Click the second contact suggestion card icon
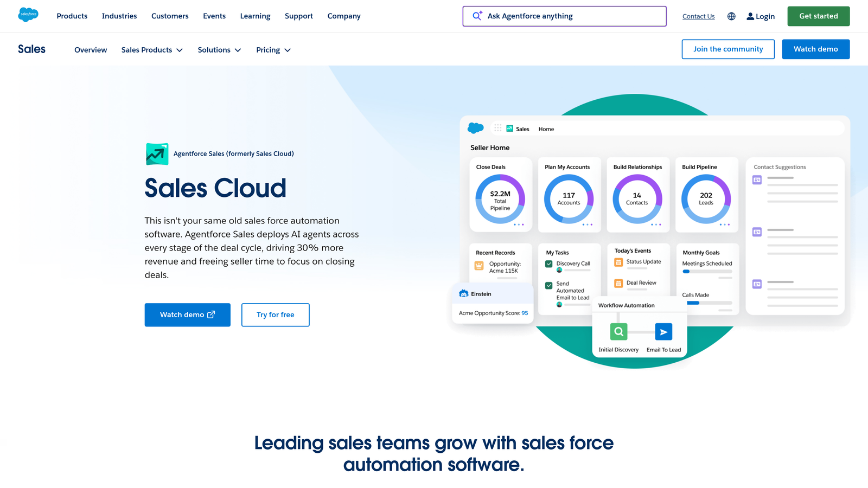Image resolution: width=868 pixels, height=488 pixels. 757,232
